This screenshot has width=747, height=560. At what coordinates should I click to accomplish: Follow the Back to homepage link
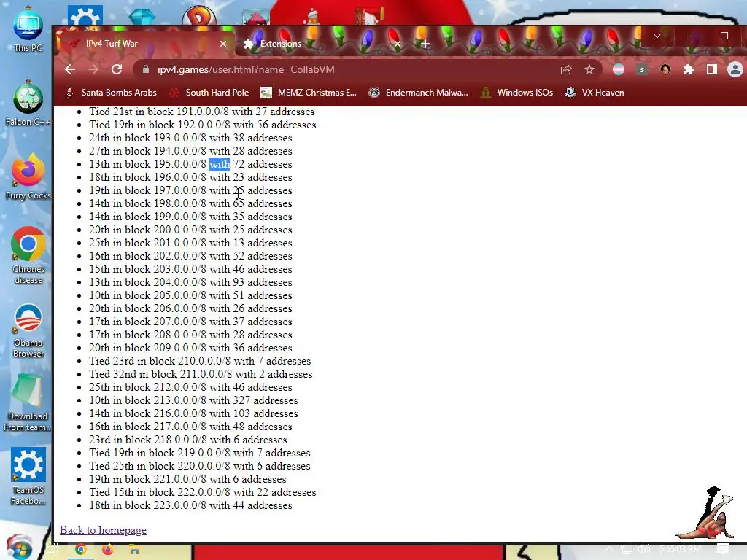(103, 530)
